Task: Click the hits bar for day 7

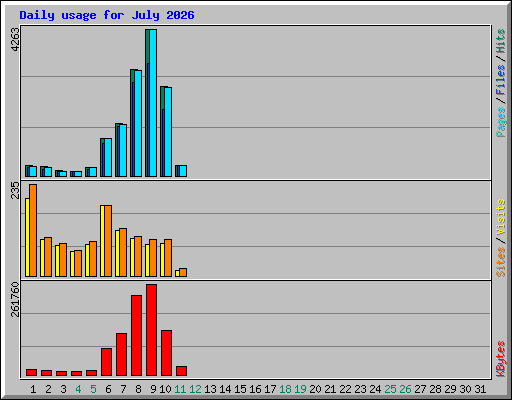Action: click(121, 150)
